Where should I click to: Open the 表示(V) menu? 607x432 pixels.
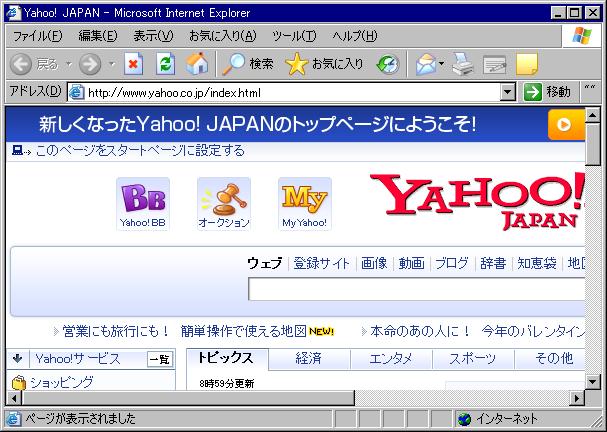153,36
